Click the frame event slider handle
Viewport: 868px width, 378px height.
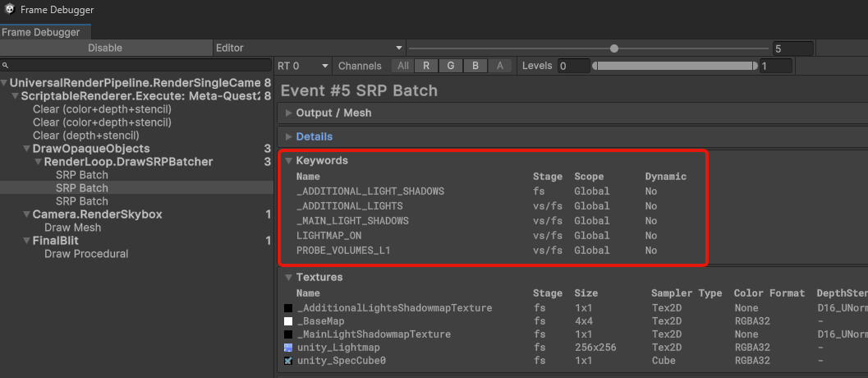click(614, 48)
